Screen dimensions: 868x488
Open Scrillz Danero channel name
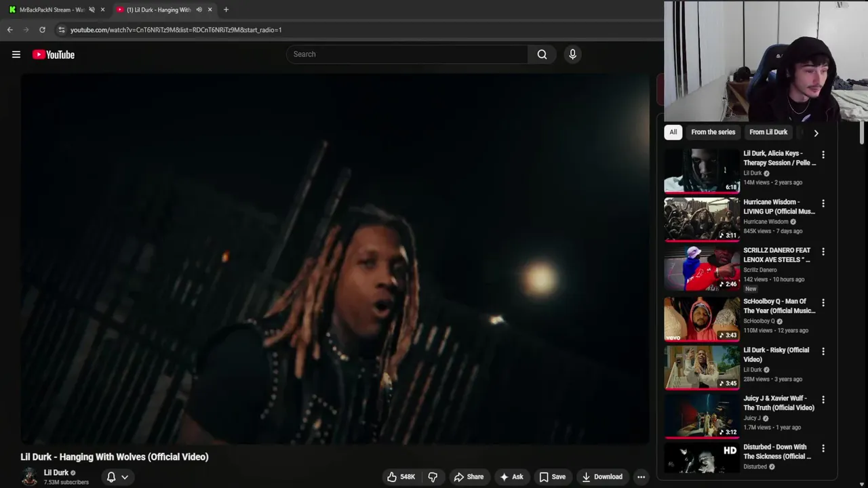coord(760,270)
